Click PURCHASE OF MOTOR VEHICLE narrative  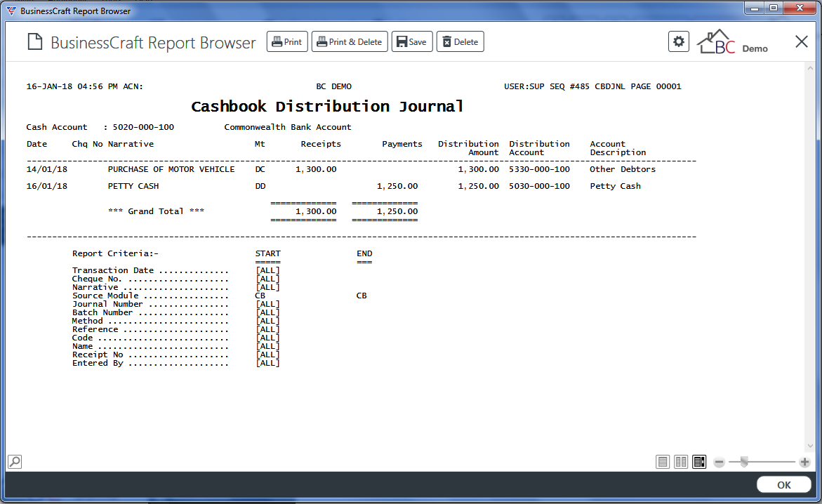171,169
